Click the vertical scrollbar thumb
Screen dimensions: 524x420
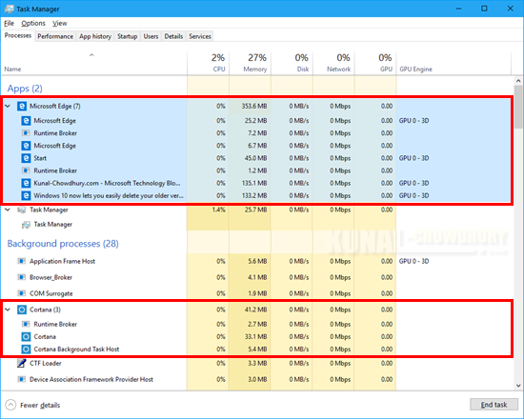tap(518, 107)
